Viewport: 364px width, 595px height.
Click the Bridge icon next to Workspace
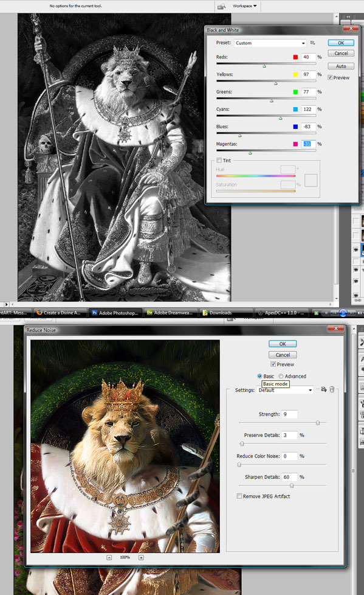(x=221, y=6)
